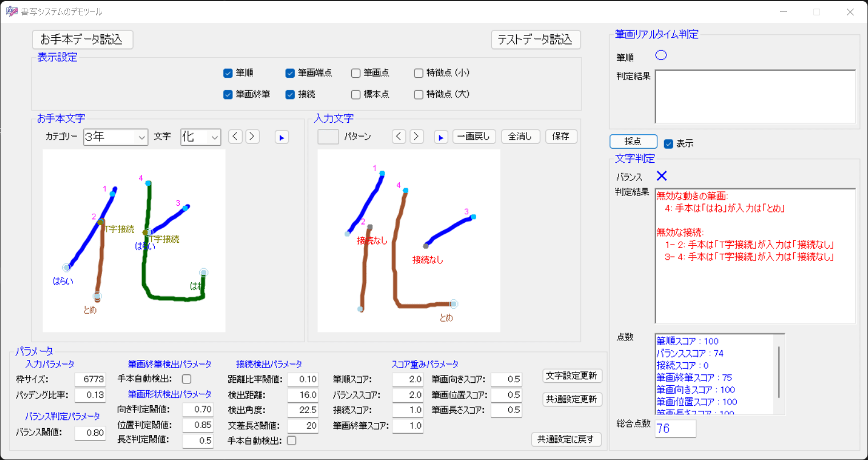Image resolution: width=868 pixels, height=460 pixels.
Task: Open the カテゴリー dropdown showing 3年
Action: 116,137
